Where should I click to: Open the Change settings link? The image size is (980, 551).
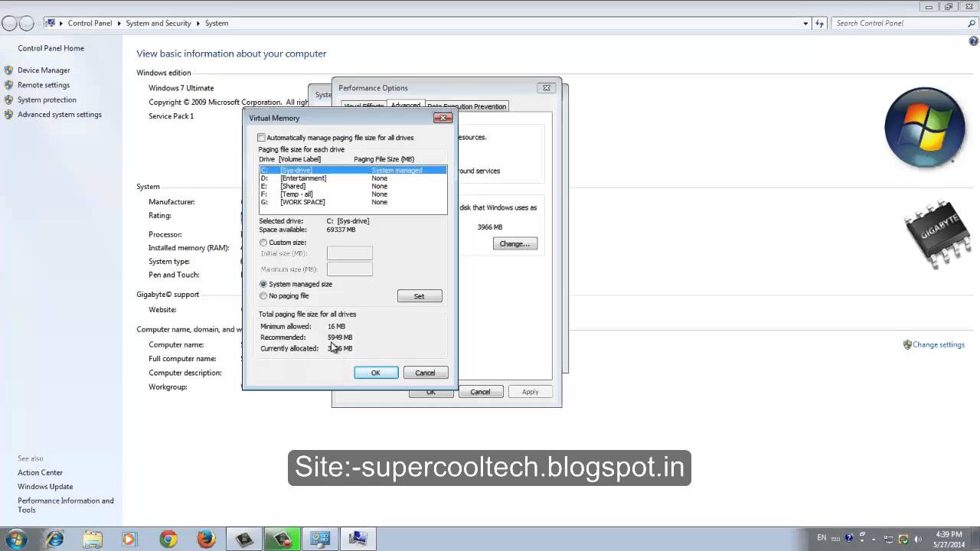[x=939, y=344]
